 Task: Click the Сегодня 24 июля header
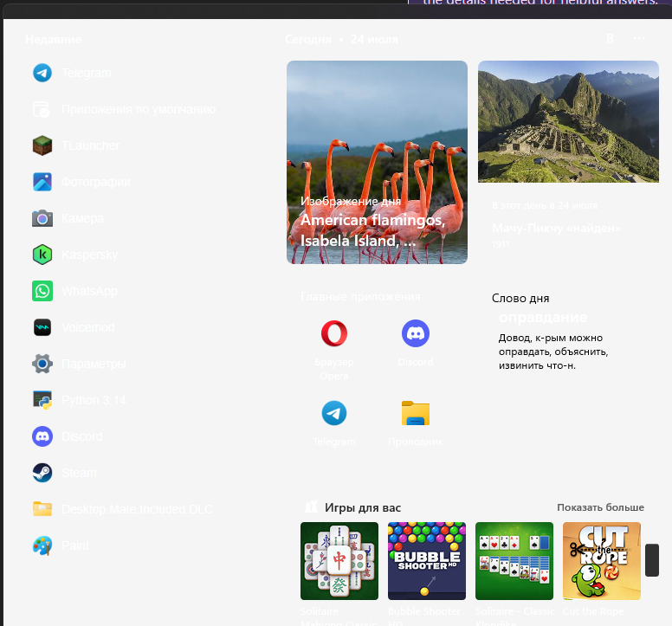tap(341, 40)
